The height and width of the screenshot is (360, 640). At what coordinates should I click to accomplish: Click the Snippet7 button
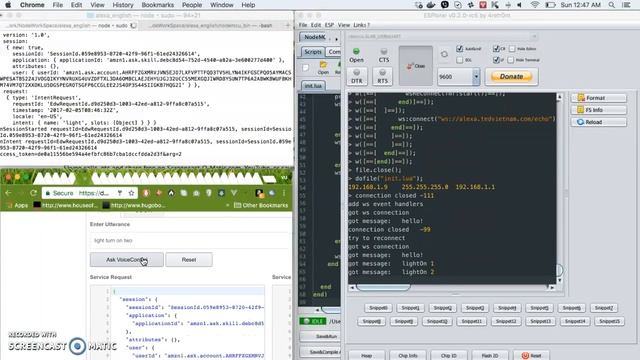604,308
